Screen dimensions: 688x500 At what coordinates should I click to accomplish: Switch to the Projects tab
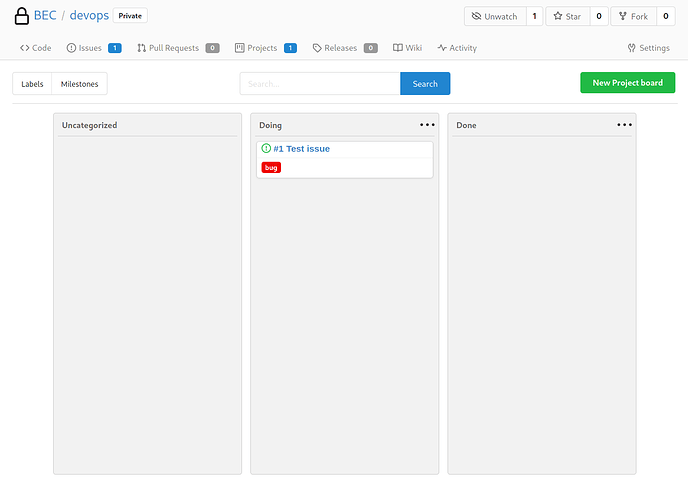pos(266,48)
